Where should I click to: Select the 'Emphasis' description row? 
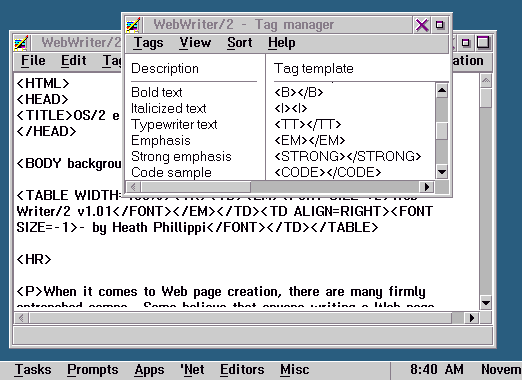[161, 141]
